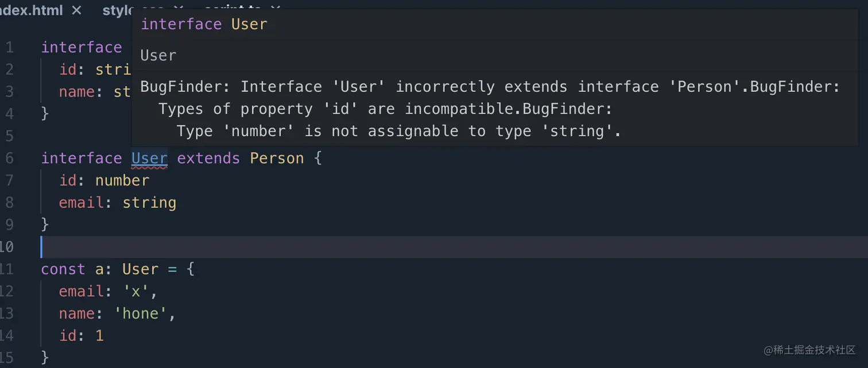The width and height of the screenshot is (868, 368).
Task: Click the 'const' keyword on line 11
Action: point(63,269)
